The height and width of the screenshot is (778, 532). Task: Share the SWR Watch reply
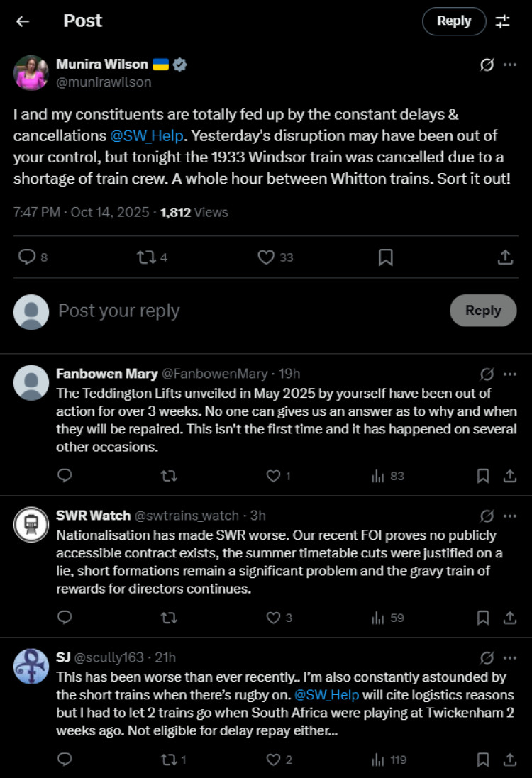pyautogui.click(x=509, y=618)
